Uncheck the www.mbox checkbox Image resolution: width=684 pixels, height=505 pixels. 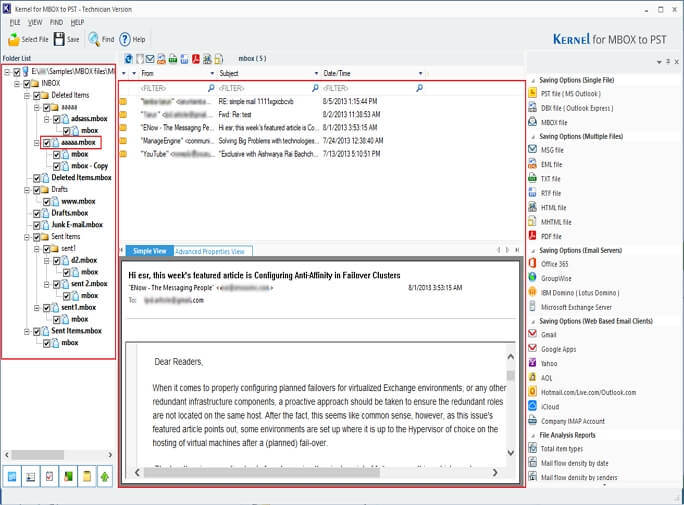point(47,201)
